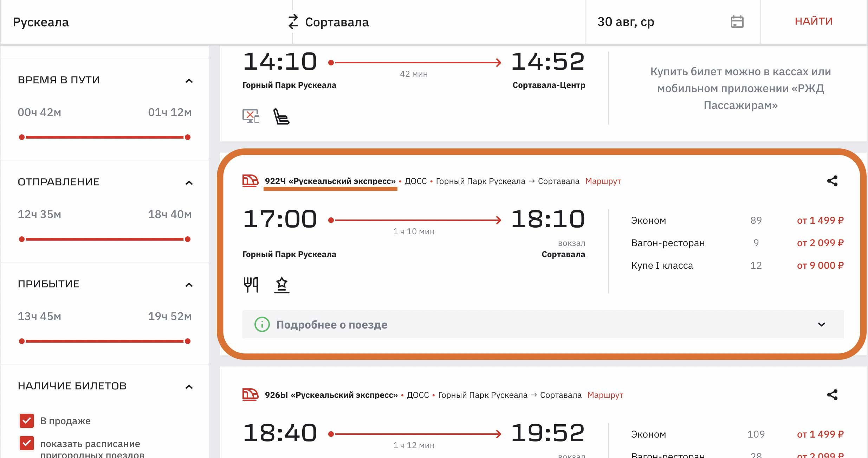
Task: Share train 922Ч via share icon
Action: [832, 181]
